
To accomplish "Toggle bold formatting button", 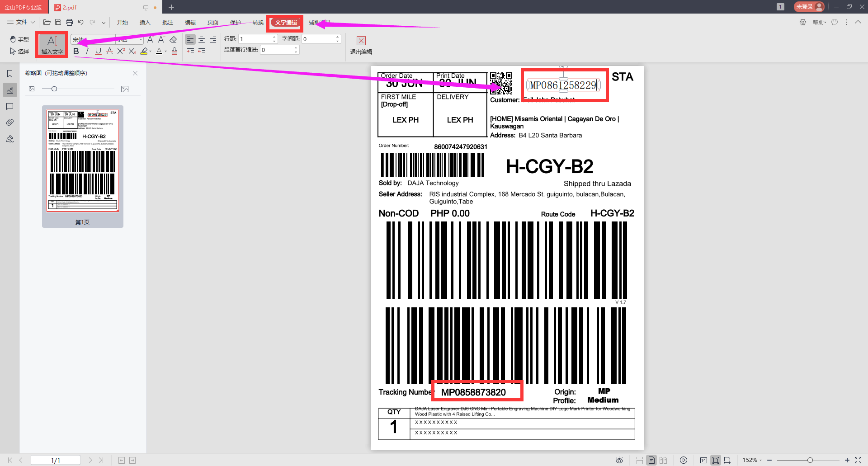I will coord(76,51).
